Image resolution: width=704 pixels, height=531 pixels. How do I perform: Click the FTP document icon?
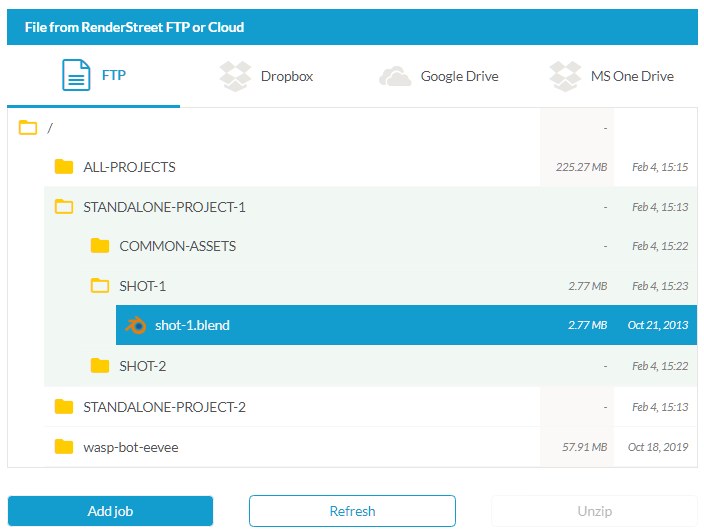pyautogui.click(x=76, y=75)
